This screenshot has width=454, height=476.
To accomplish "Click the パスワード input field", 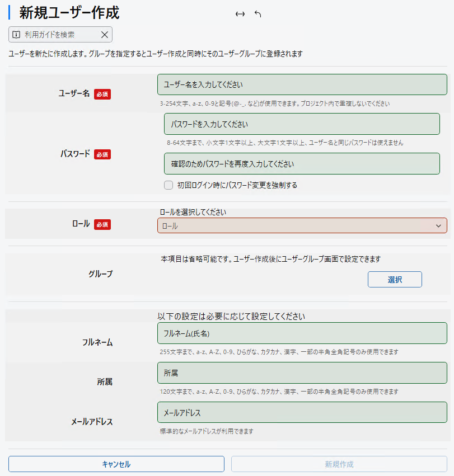I will pyautogui.click(x=302, y=124).
